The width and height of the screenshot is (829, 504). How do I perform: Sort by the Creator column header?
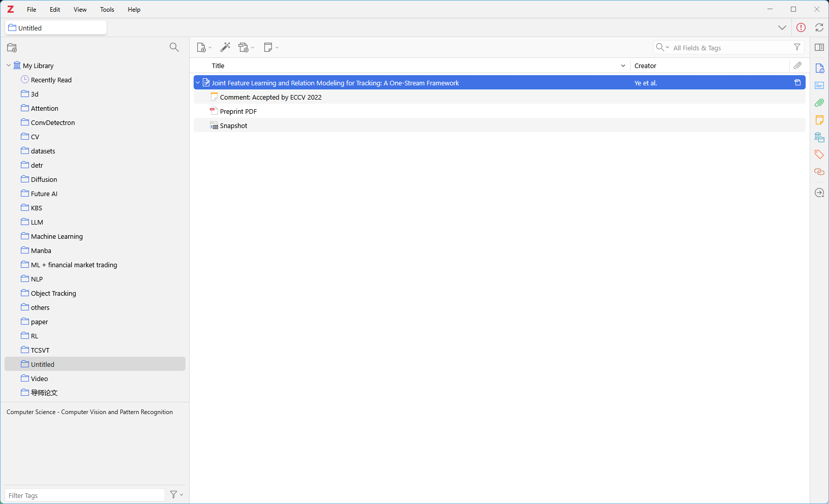[x=710, y=66]
